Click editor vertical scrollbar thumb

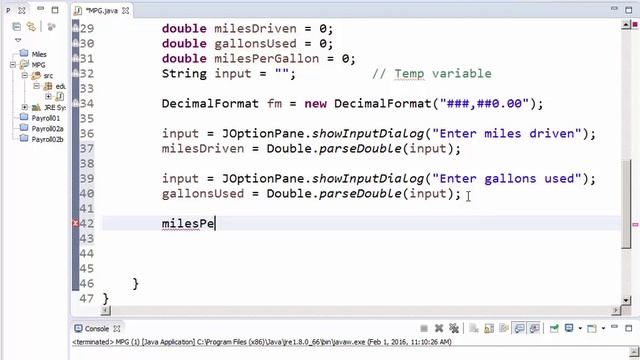click(627, 204)
